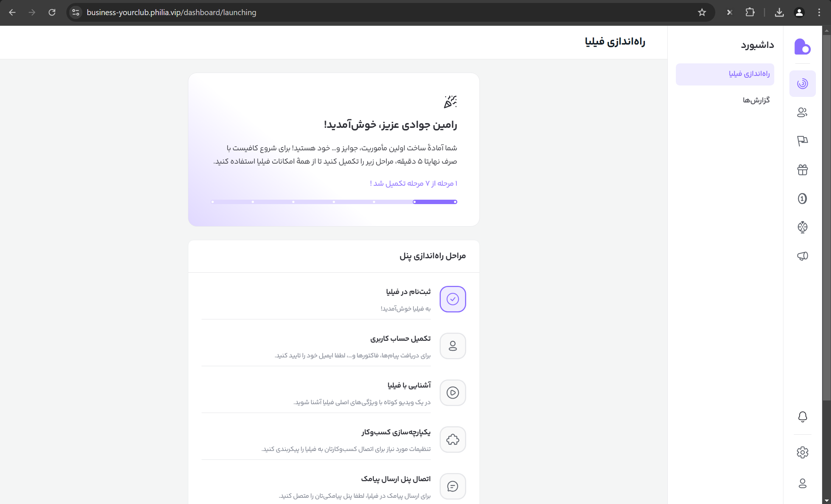Open the customers (people) sidebar icon
This screenshot has width=831, height=504.
click(802, 112)
